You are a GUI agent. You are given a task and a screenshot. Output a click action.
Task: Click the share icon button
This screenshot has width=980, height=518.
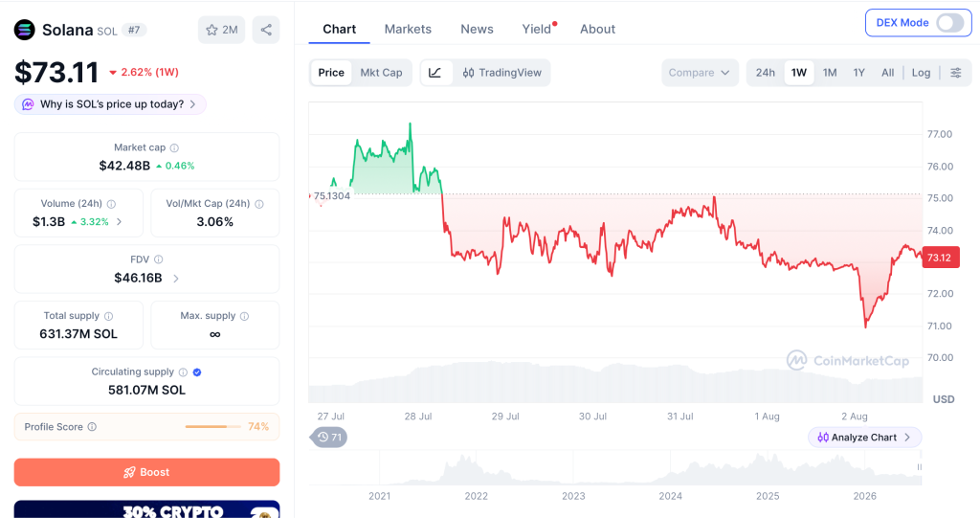[x=266, y=30]
